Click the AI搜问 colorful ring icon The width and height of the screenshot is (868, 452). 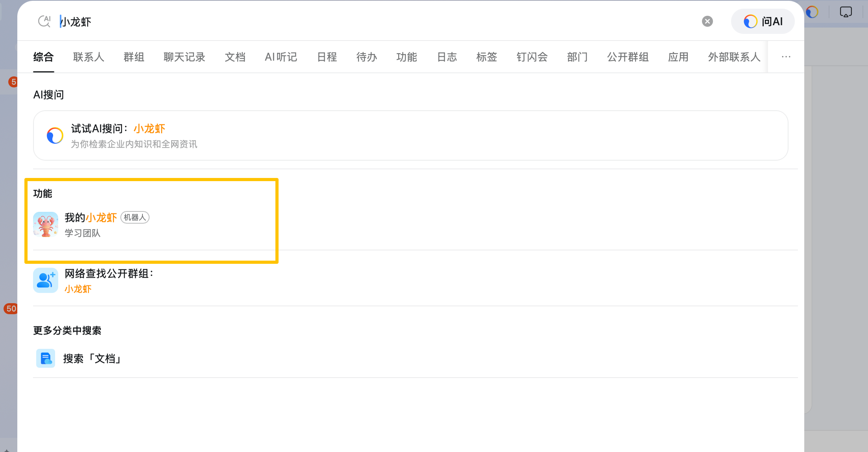click(x=55, y=135)
